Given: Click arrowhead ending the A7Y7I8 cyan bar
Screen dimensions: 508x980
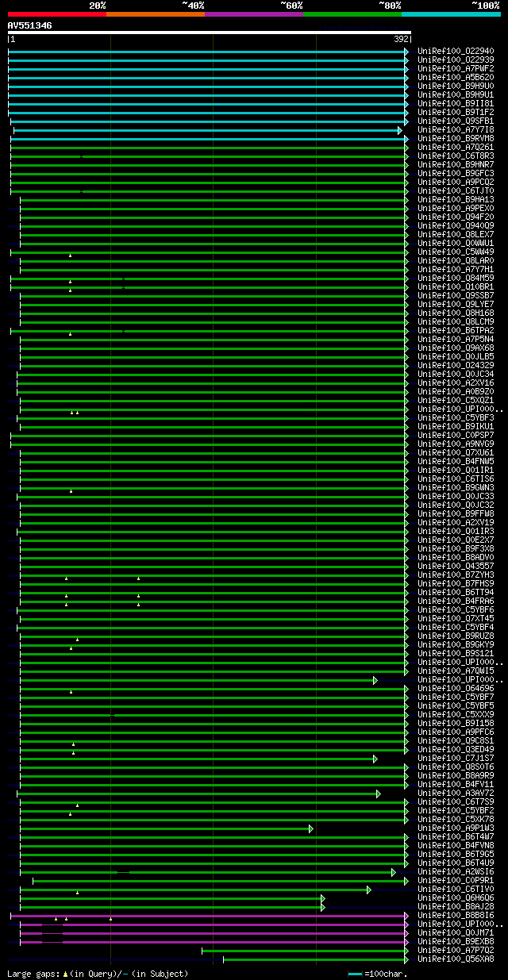Looking at the screenshot, I should point(400,130).
